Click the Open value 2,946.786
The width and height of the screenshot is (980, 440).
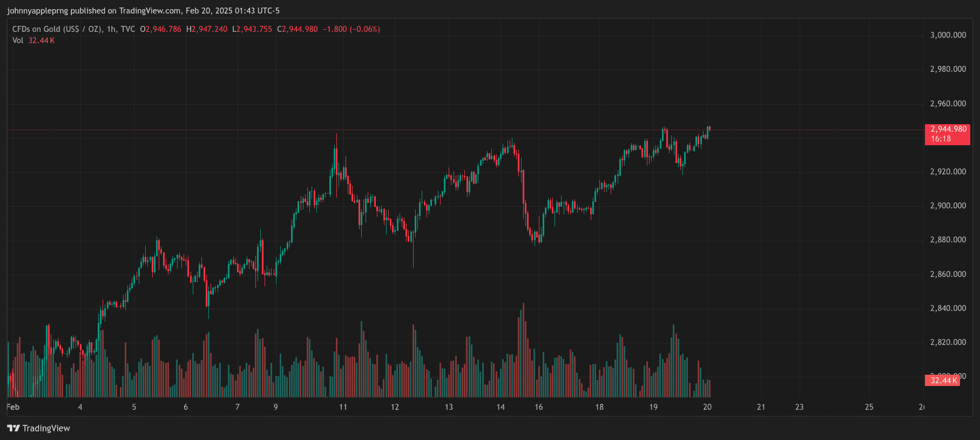pyautogui.click(x=163, y=29)
